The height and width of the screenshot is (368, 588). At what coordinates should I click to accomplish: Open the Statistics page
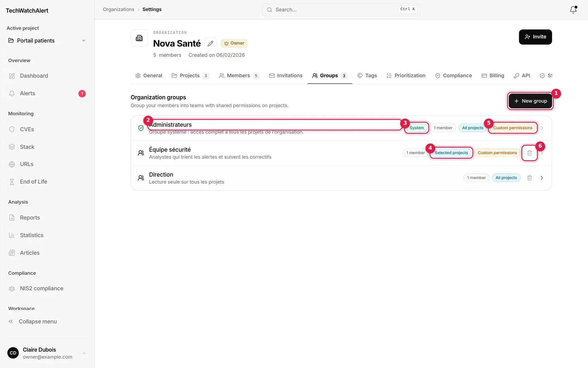pyautogui.click(x=47, y=235)
